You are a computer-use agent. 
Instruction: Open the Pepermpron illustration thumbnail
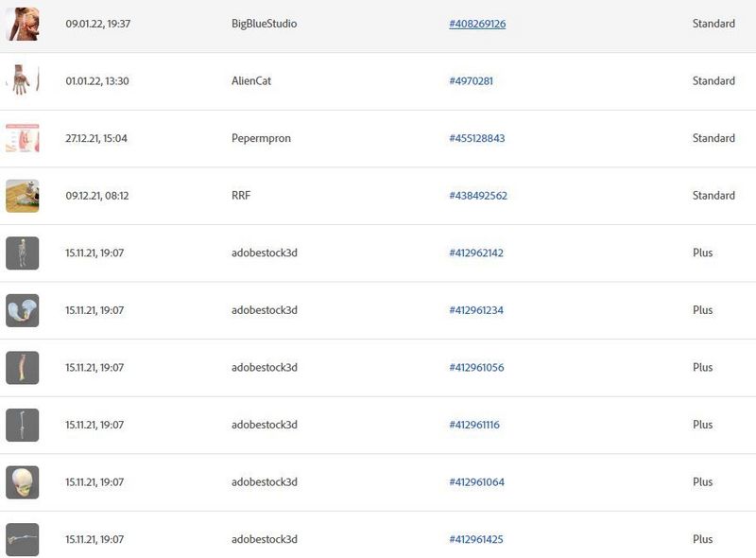22,138
